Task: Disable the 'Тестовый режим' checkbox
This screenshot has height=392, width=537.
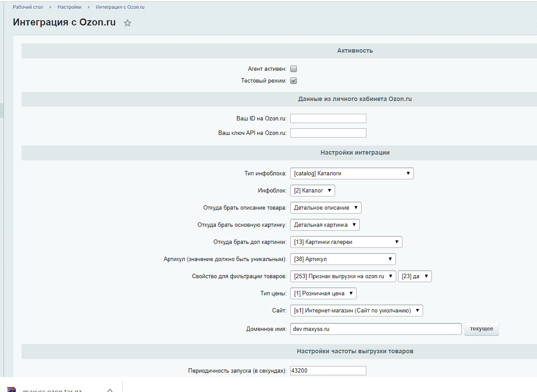Action: click(x=294, y=81)
